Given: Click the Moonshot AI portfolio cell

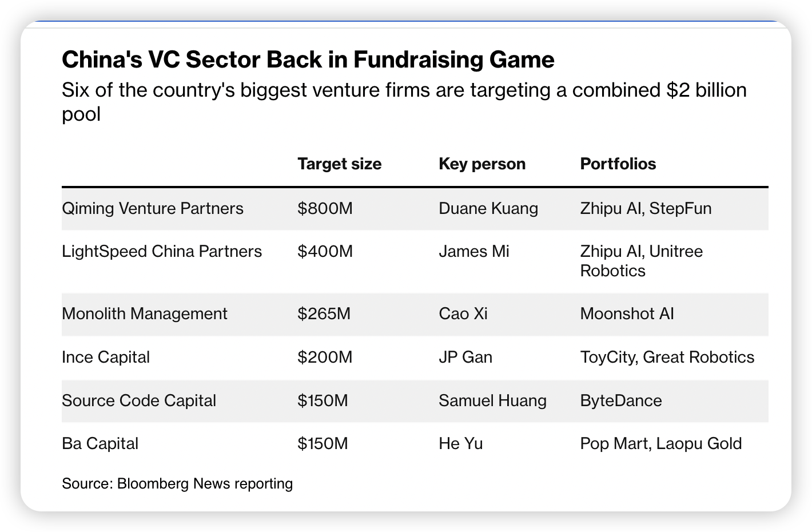Looking at the screenshot, I should click(x=627, y=314).
